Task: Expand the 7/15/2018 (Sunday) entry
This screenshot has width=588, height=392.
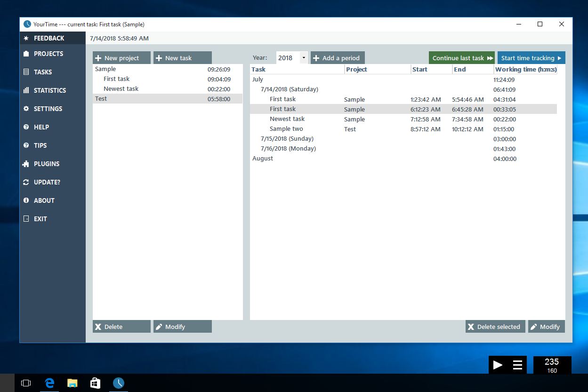Action: [287, 139]
